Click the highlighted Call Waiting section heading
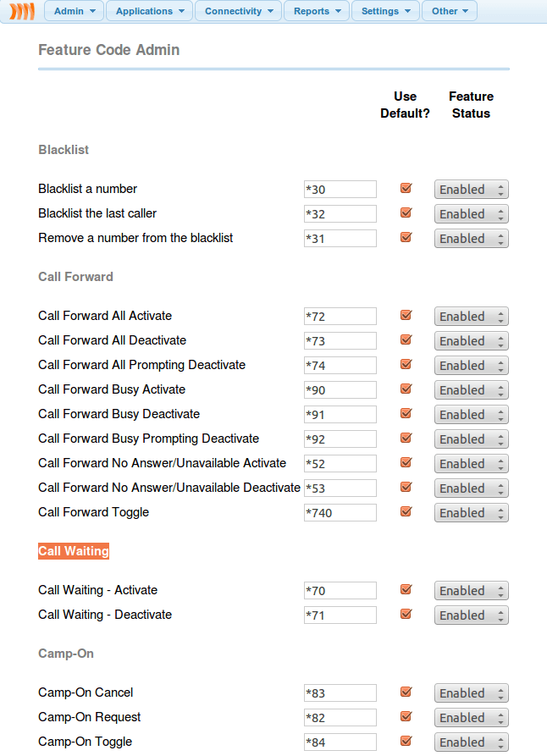The width and height of the screenshot is (547, 756). pyautogui.click(x=74, y=551)
